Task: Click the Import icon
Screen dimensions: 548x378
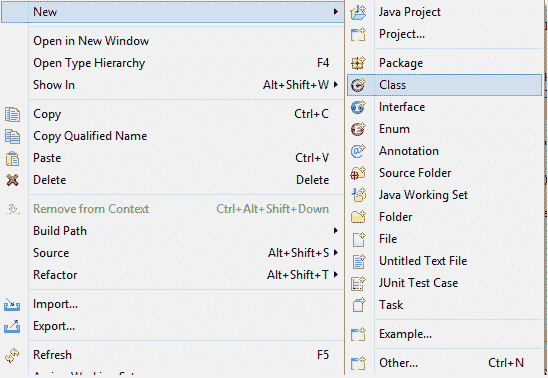Action: coord(12,305)
